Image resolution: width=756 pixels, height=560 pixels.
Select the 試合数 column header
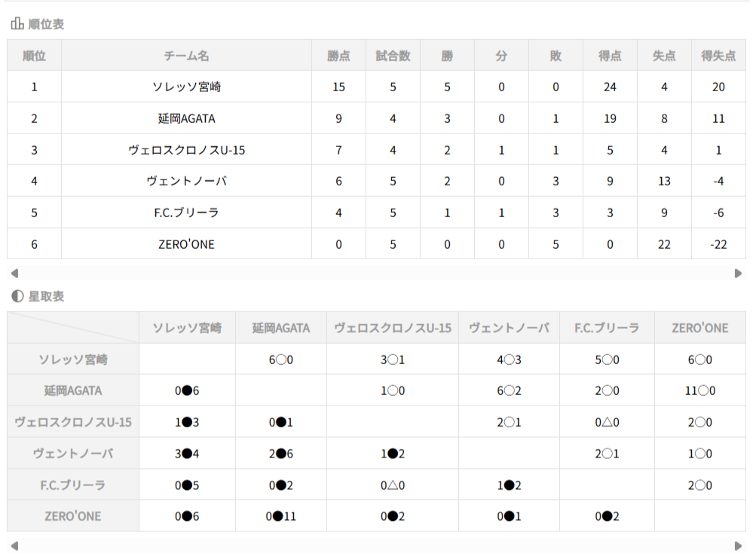tap(393, 56)
